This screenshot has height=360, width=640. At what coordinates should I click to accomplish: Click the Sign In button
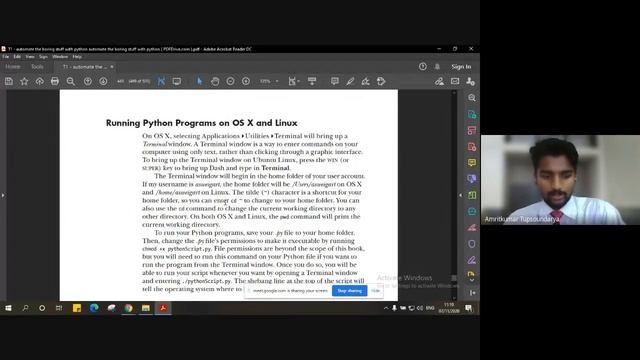tap(461, 67)
